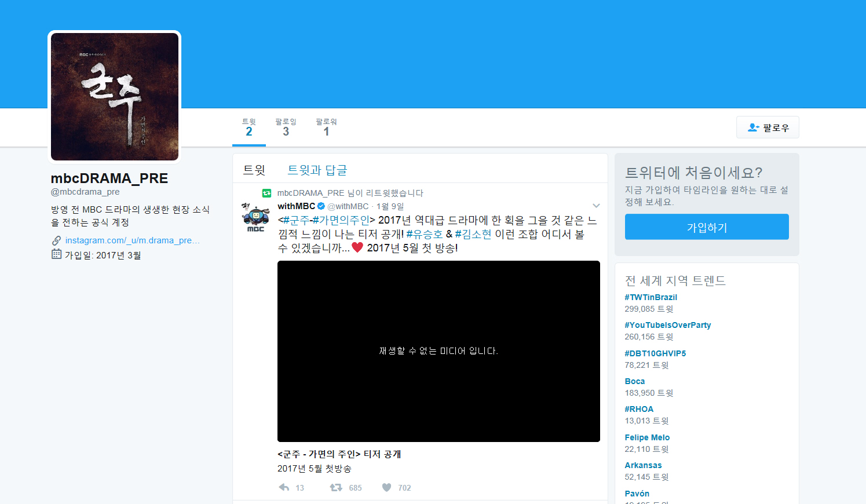Click the 2017년 5월 첫방송 card subtitle

coord(315,469)
